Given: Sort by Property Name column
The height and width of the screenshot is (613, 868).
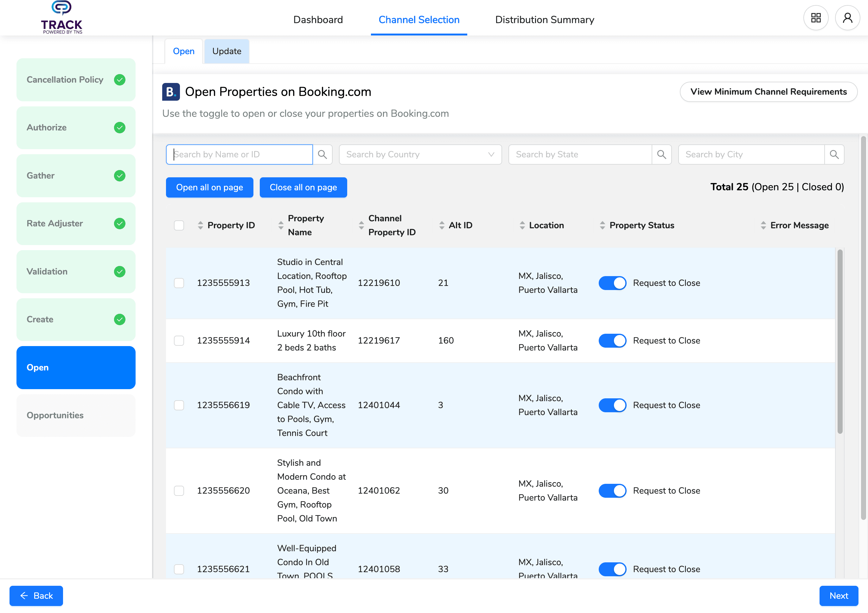Looking at the screenshot, I should (281, 226).
